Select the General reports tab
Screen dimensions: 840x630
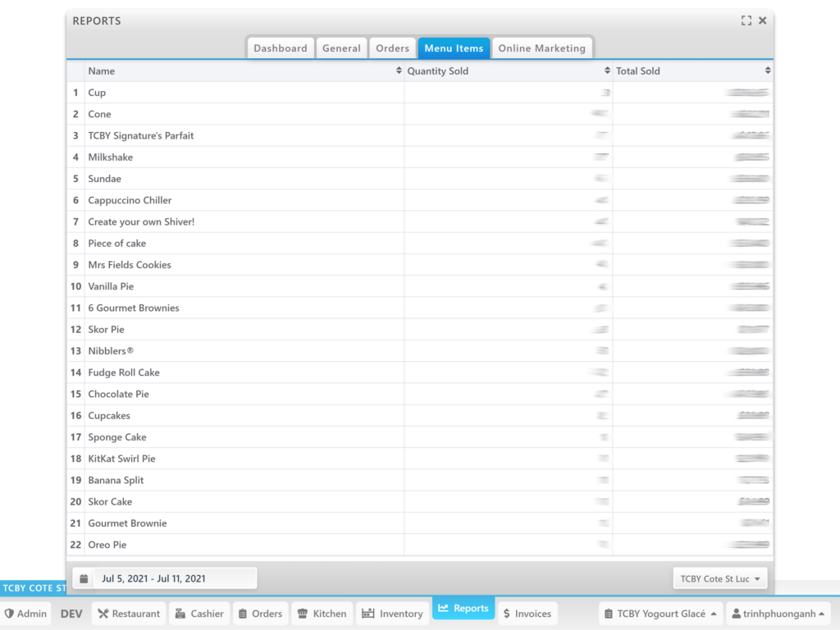point(341,48)
